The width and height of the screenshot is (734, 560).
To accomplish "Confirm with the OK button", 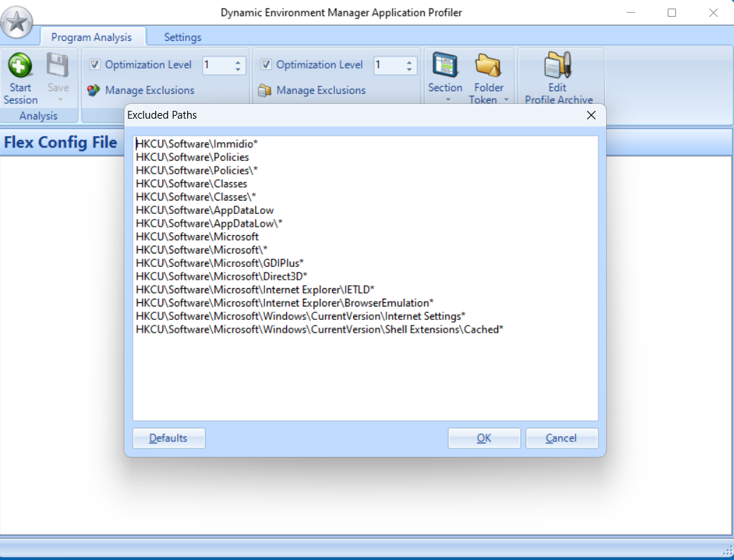I will (484, 439).
